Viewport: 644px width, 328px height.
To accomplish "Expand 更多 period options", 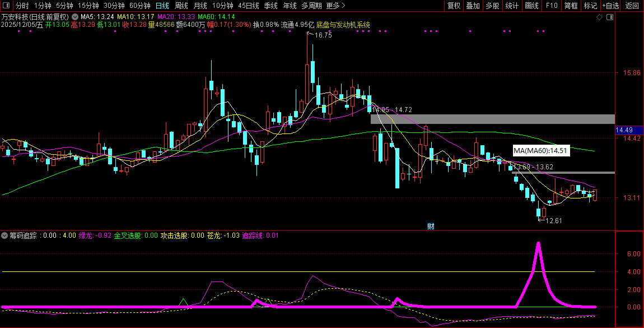I will click(335, 6).
